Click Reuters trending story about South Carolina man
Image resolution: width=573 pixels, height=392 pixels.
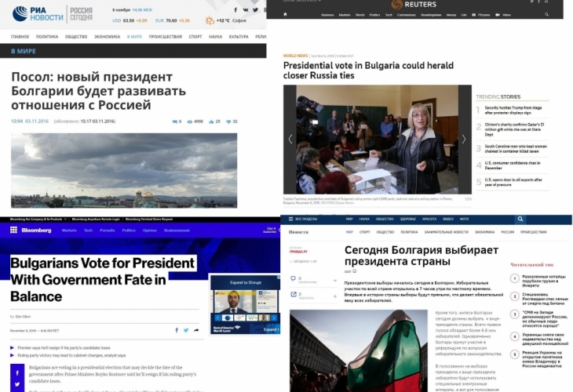coord(516,148)
